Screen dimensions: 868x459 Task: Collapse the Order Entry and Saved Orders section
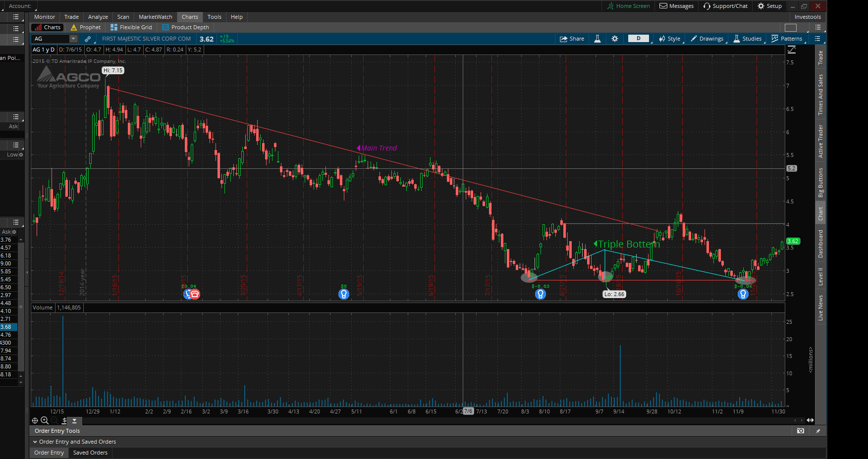[35, 442]
